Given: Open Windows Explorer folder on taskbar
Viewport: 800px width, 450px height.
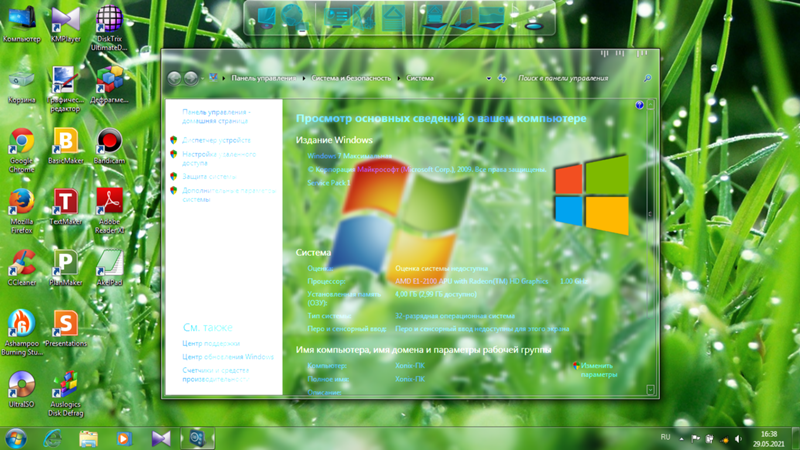Looking at the screenshot, I should (x=88, y=438).
